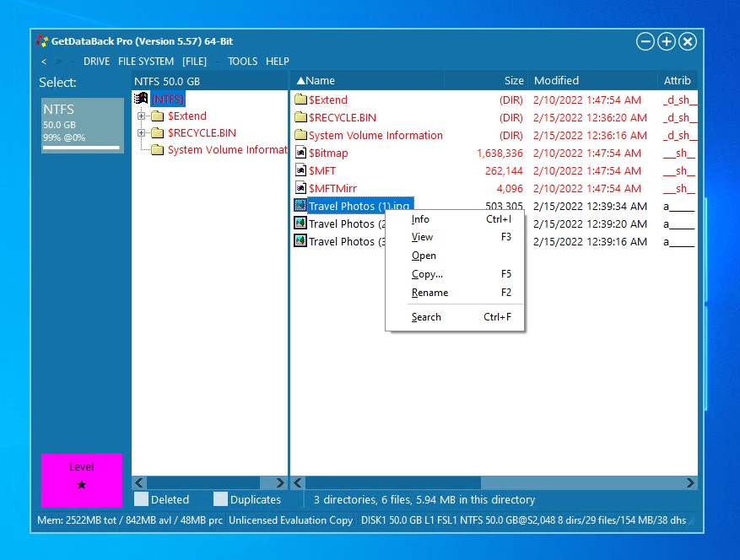Sort by the Name column header
The height and width of the screenshot is (560, 740).
click(321, 81)
